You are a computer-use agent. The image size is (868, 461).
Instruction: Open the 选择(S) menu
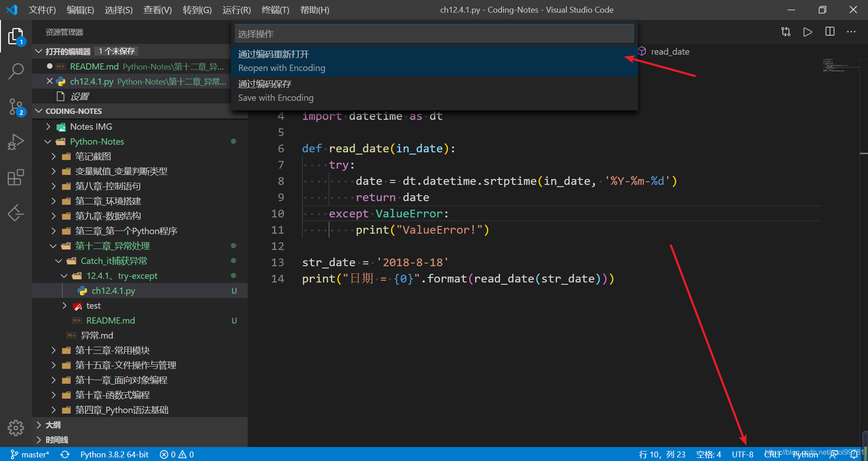118,10
